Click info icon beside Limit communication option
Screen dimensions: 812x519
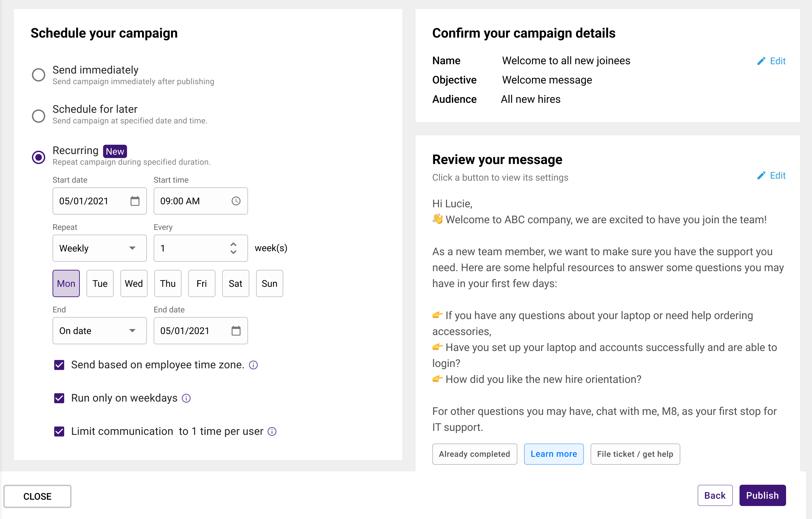click(x=272, y=431)
